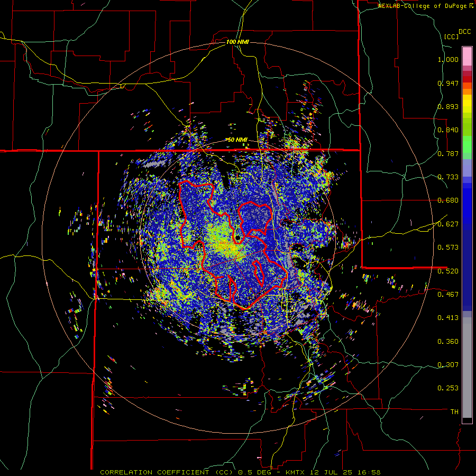Click the NEXLAB-College of DuPage label
This screenshot has width=476, height=476.
424,6
